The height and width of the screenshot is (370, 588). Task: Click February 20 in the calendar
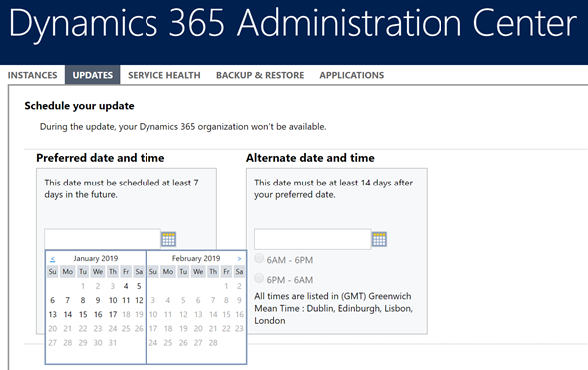[x=198, y=329]
